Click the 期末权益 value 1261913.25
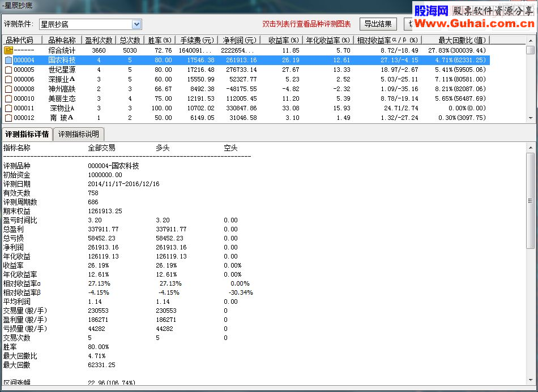538x392 pixels. click(105, 211)
